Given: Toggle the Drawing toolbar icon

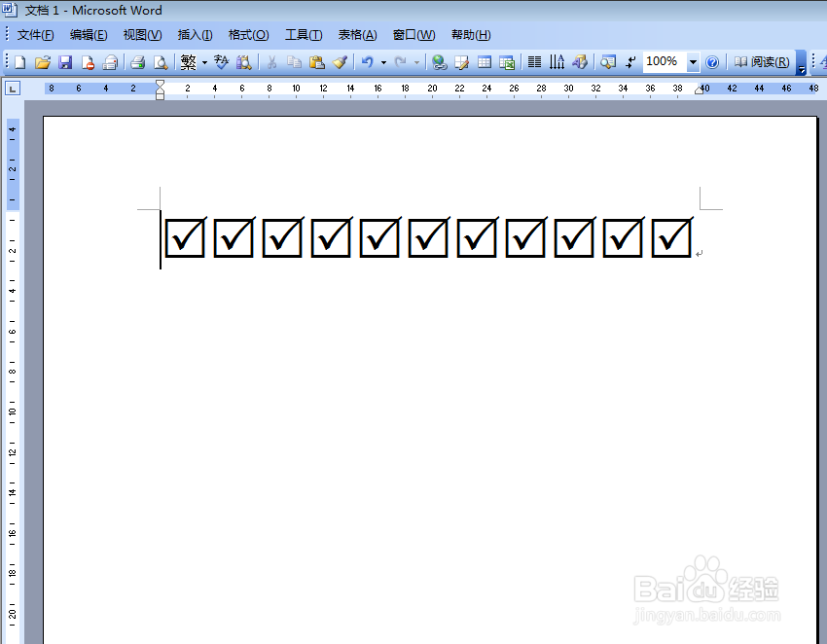Looking at the screenshot, I should (580, 62).
